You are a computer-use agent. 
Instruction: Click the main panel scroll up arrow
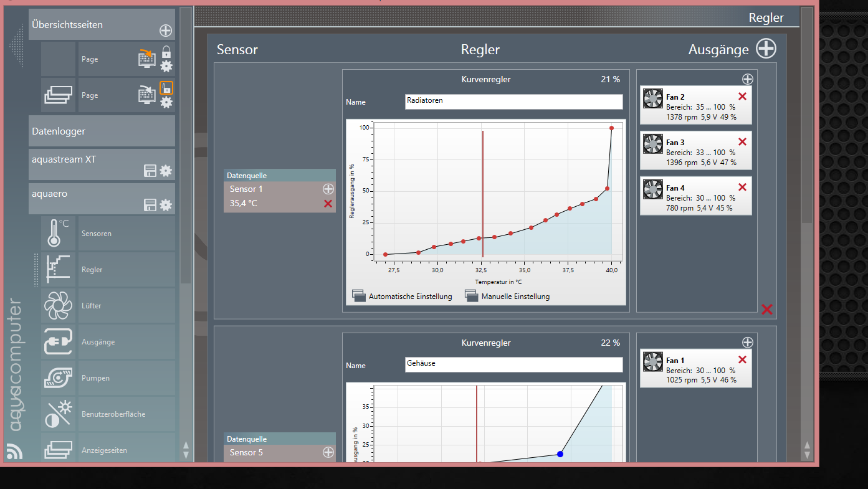(807, 445)
